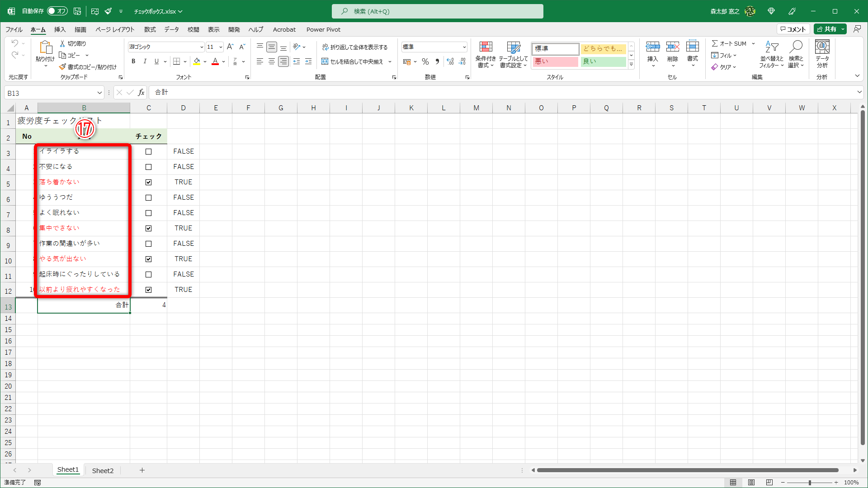The height and width of the screenshot is (488, 868).
Task: Check the checkbox in row 3
Action: (148, 152)
